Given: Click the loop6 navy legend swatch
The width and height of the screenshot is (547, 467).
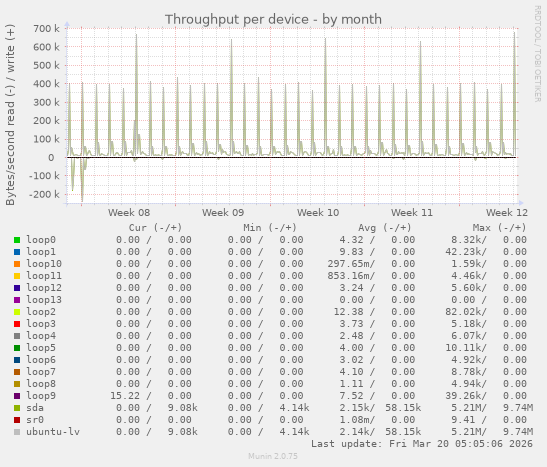Looking at the screenshot, I should click(17, 360).
